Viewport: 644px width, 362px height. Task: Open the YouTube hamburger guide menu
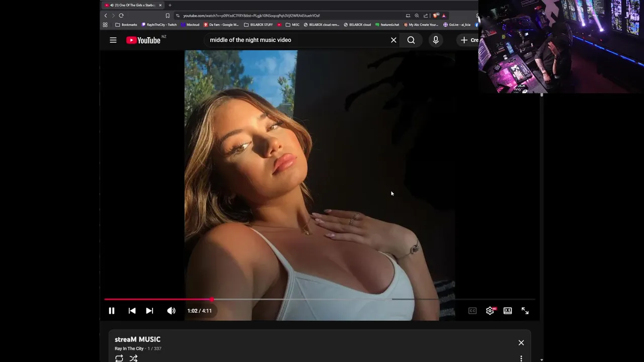(113, 40)
